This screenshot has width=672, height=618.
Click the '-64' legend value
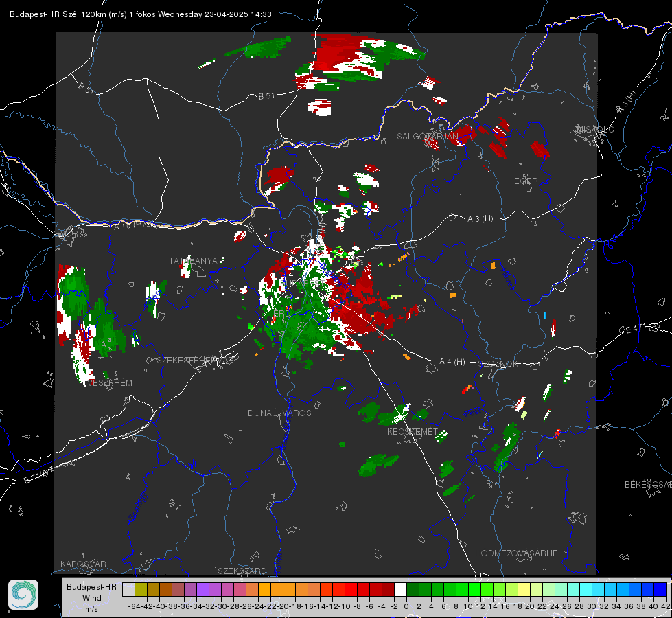pos(134,606)
